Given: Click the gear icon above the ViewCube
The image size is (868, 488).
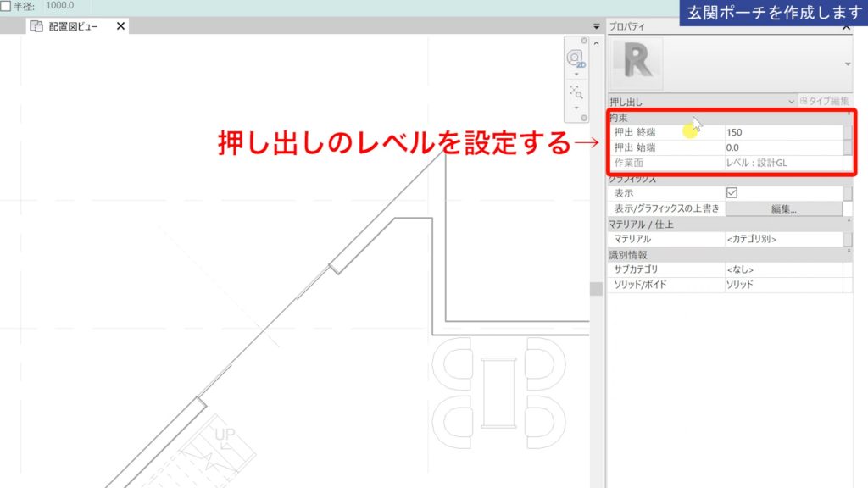Looking at the screenshot, I should [584, 40].
